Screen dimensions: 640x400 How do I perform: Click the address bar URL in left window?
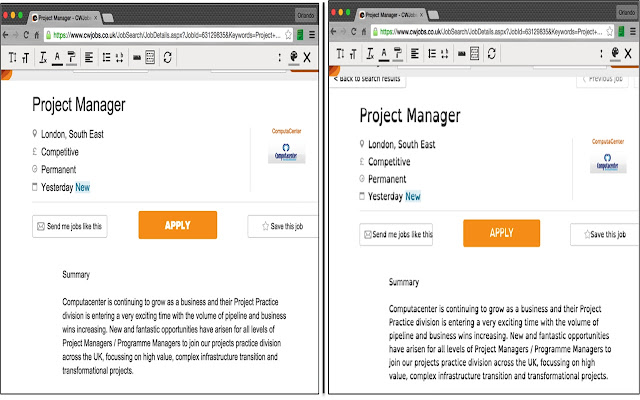167,35
